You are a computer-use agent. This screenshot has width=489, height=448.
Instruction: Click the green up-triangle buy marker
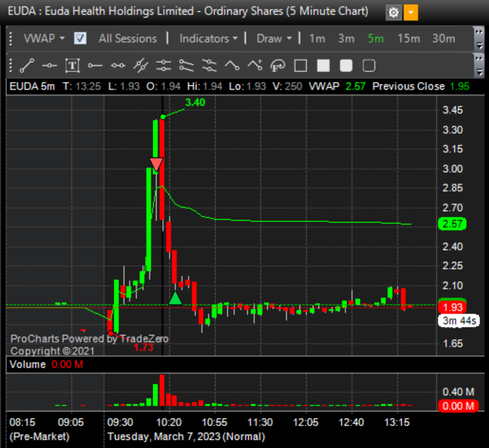point(175,298)
